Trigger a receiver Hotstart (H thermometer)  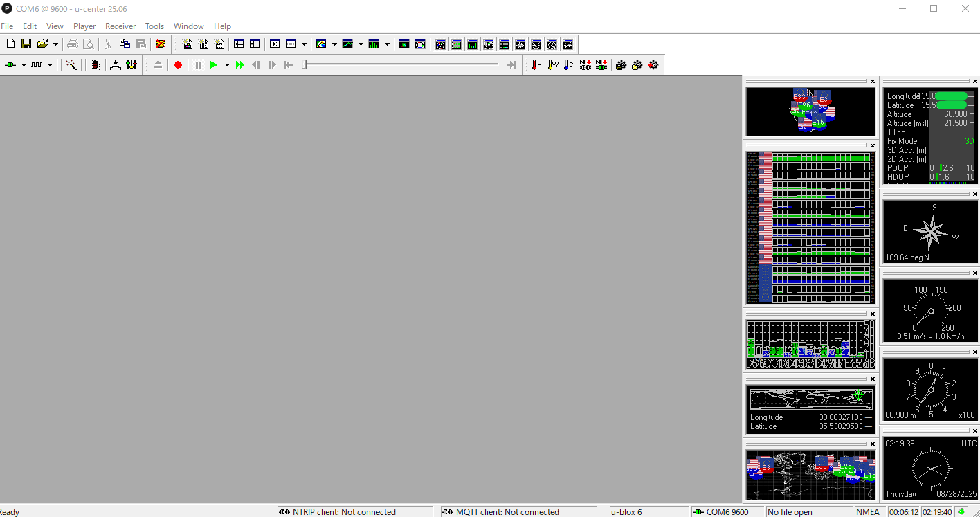point(536,64)
